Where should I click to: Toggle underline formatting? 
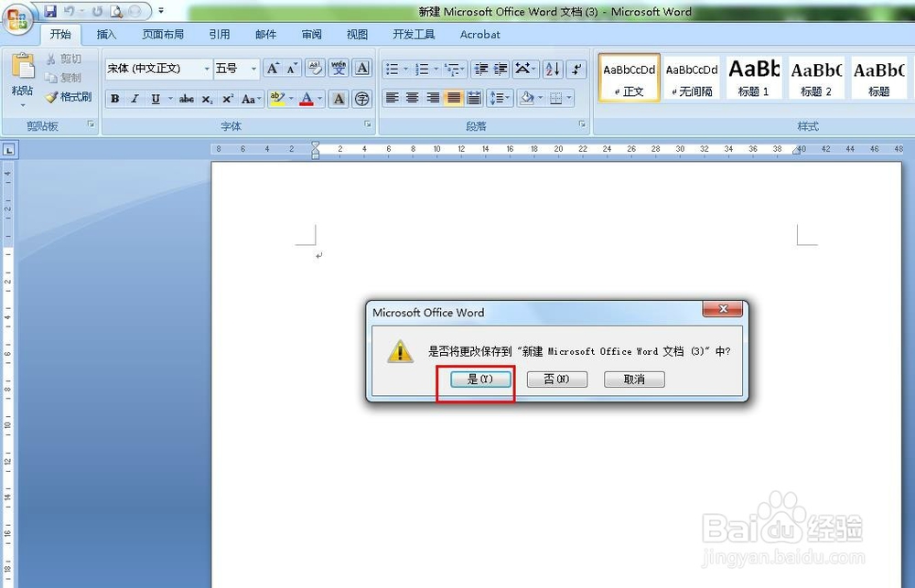click(155, 99)
